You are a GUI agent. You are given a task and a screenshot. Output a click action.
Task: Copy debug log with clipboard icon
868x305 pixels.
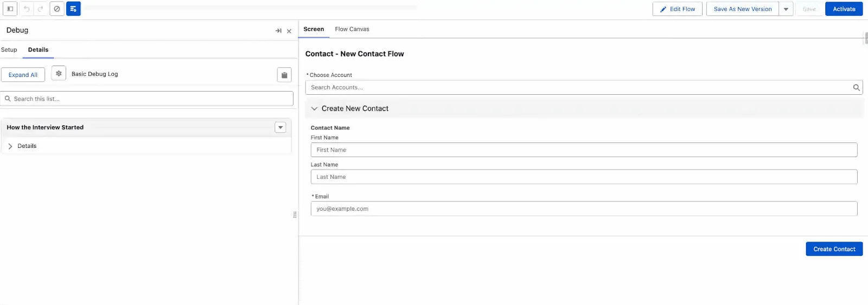[284, 75]
